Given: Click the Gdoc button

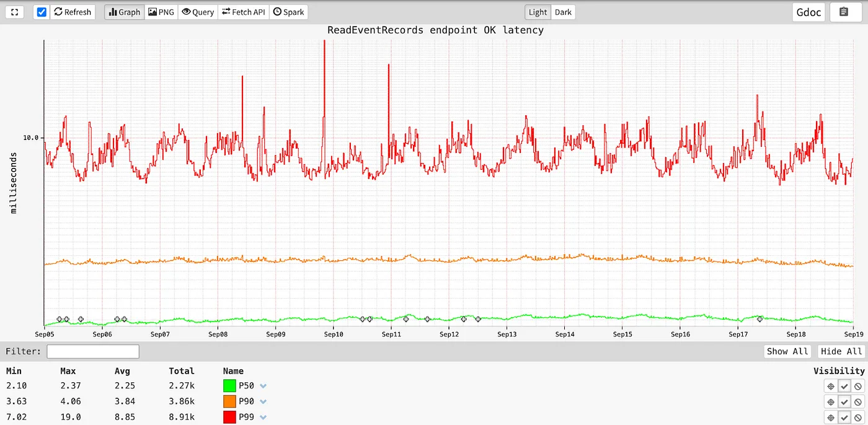Looking at the screenshot, I should [x=808, y=12].
